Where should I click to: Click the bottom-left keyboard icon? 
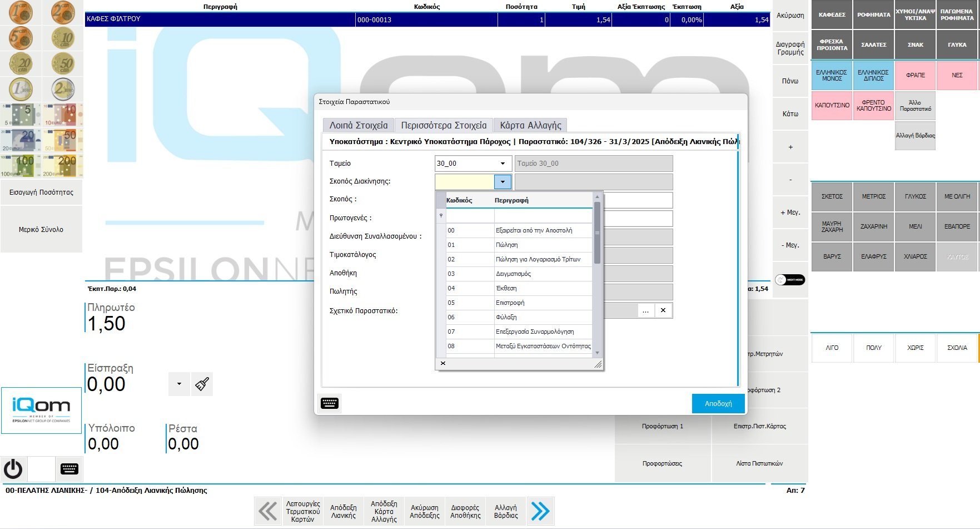(x=69, y=469)
